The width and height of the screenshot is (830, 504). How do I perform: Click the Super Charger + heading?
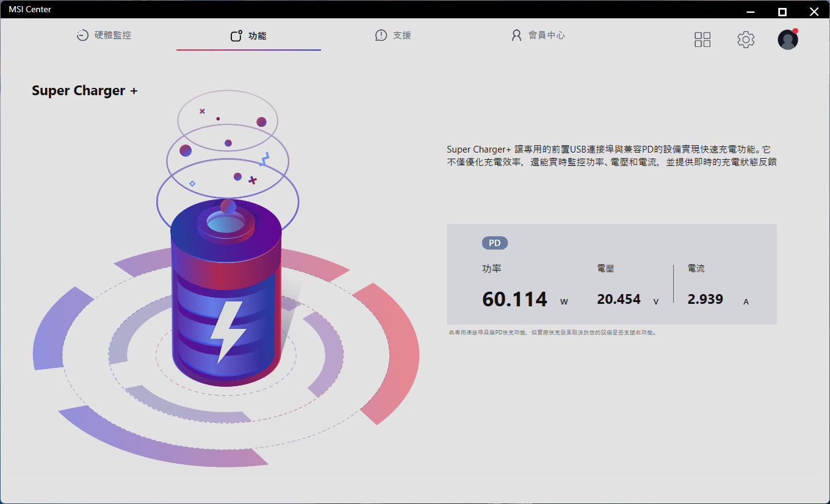tap(85, 91)
